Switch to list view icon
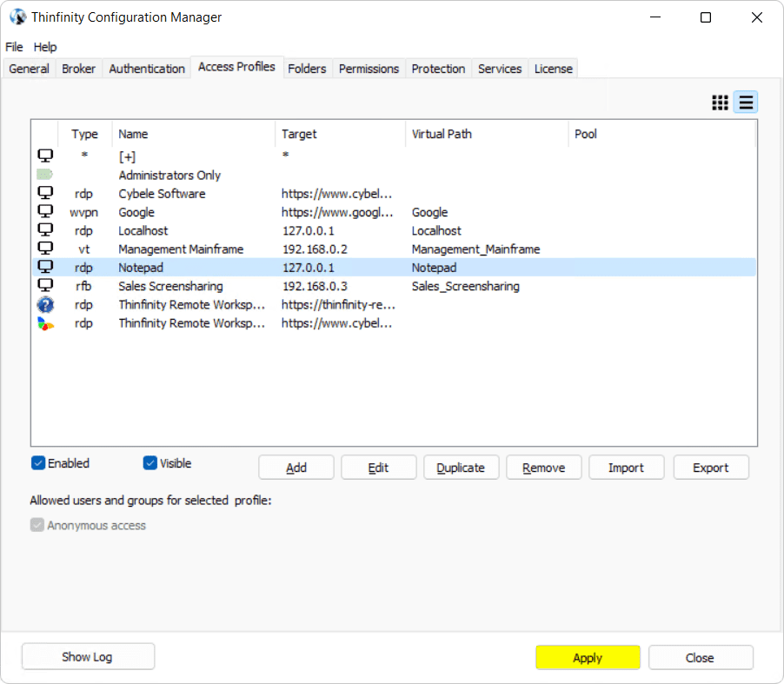The height and width of the screenshot is (684, 784). [x=746, y=103]
